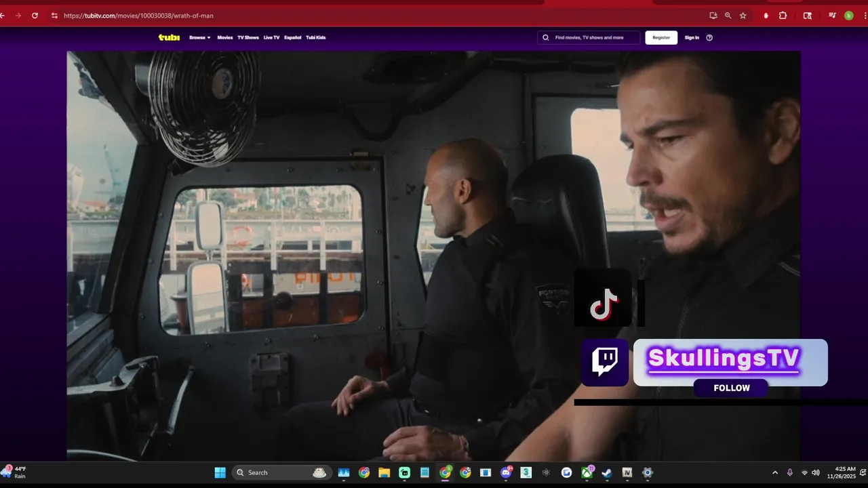868x488 pixels.
Task: Open the Extensions puzzle icon
Action: click(x=783, y=16)
